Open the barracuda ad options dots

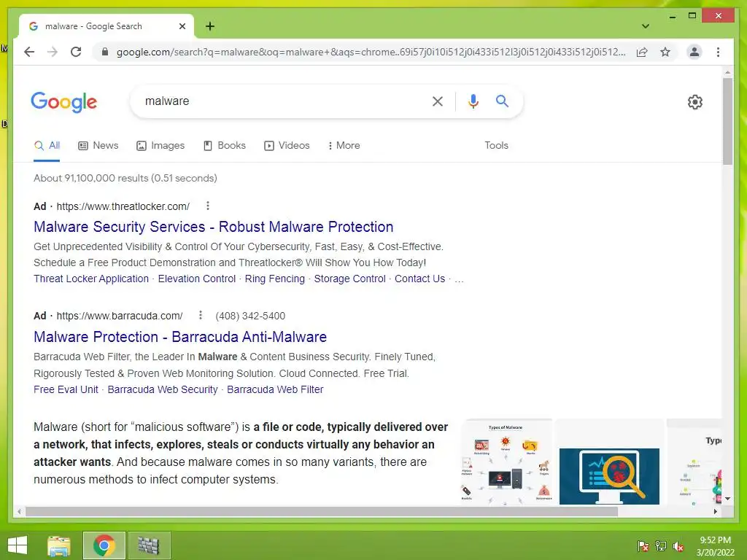pyautogui.click(x=201, y=315)
